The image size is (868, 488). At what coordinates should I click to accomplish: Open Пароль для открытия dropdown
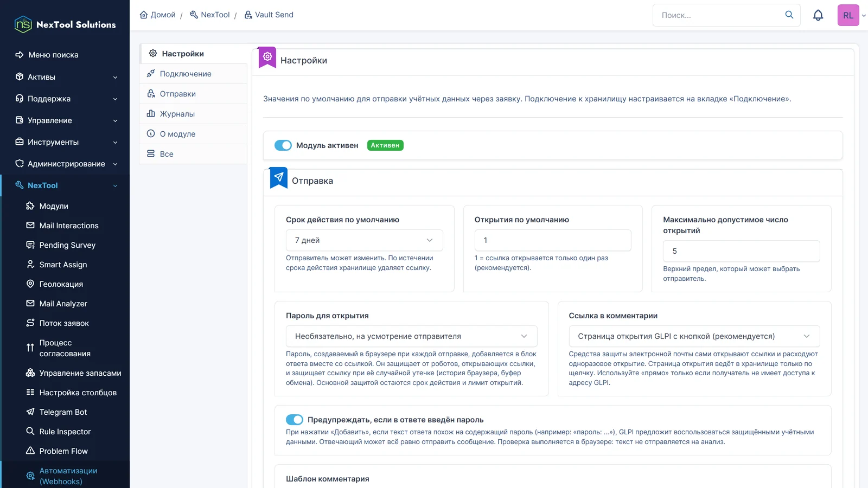pyautogui.click(x=411, y=336)
